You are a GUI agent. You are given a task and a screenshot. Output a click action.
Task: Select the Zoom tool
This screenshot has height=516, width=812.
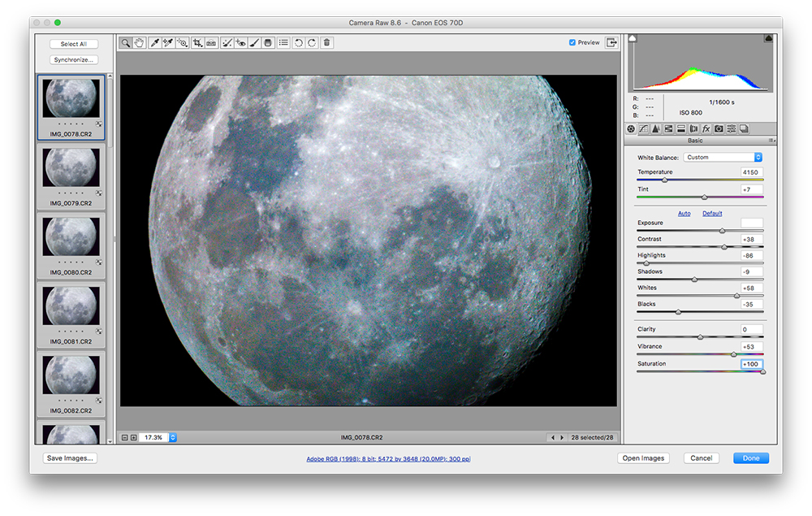click(x=125, y=42)
